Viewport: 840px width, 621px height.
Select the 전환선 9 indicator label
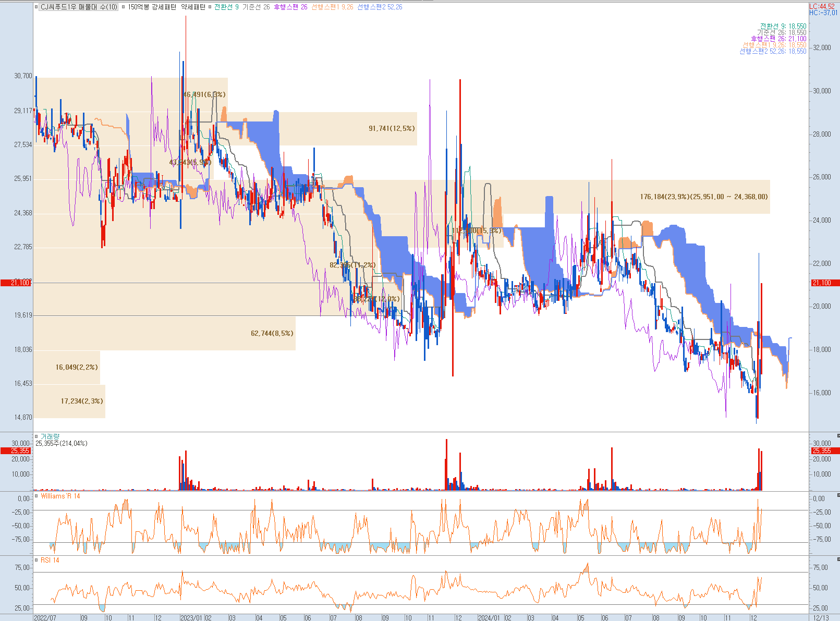coord(226,7)
